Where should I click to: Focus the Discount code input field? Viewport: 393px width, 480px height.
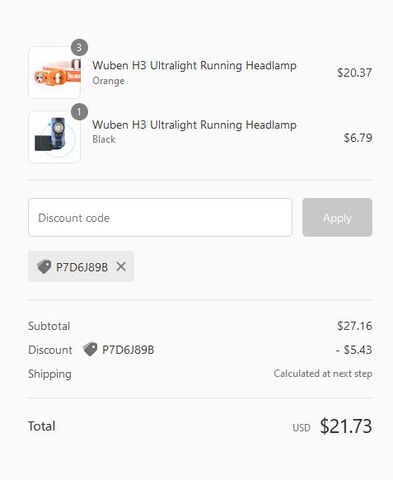(160, 218)
